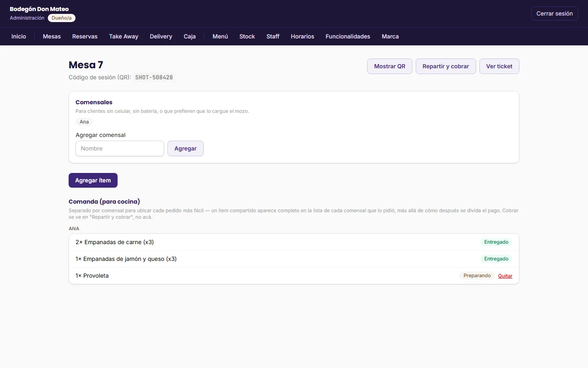Click Entregado status for jamón y queso
Screen dimensions: 588x368
point(496,259)
